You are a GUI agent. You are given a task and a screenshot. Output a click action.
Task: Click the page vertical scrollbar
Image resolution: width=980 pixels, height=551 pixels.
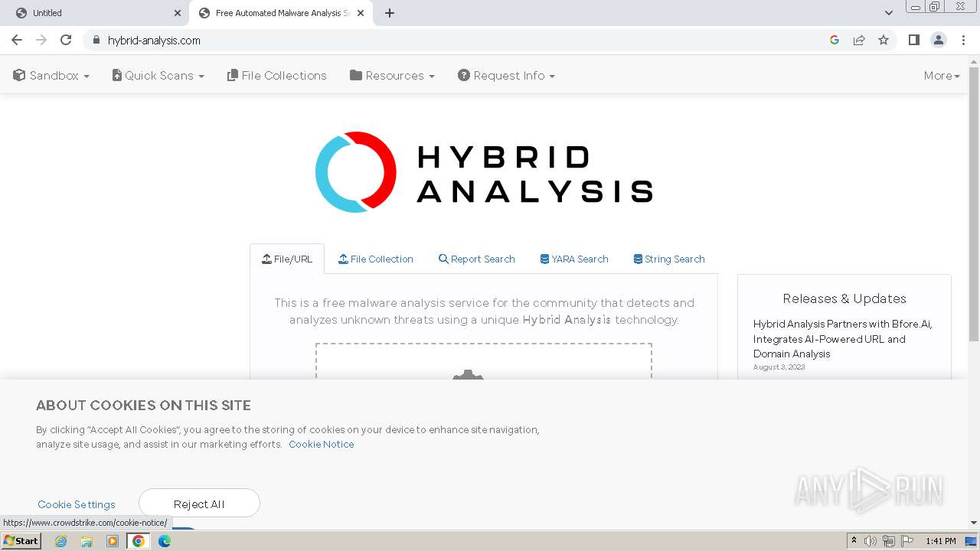point(974,204)
